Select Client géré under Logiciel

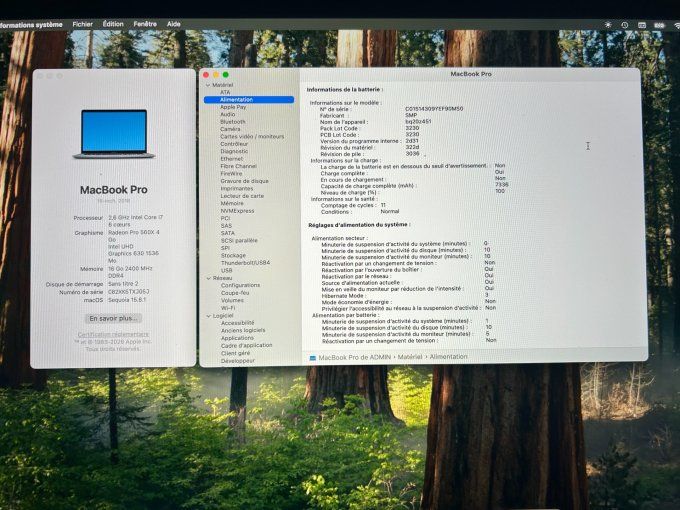pyautogui.click(x=235, y=353)
